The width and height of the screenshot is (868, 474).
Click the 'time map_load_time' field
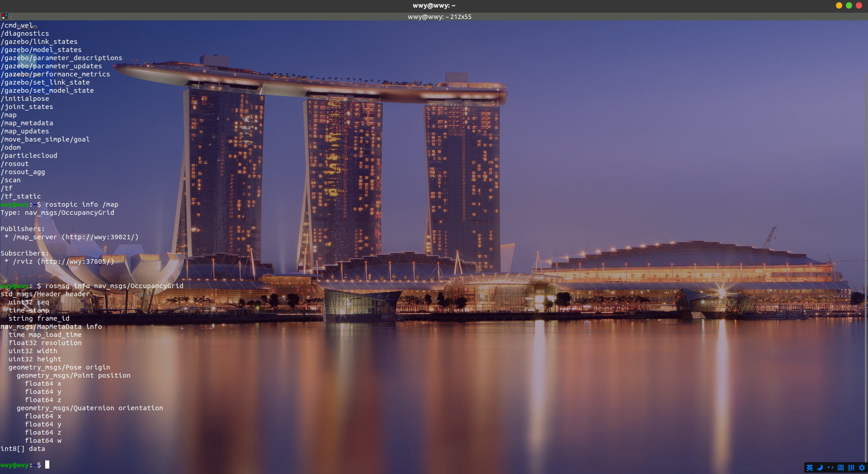coord(45,335)
